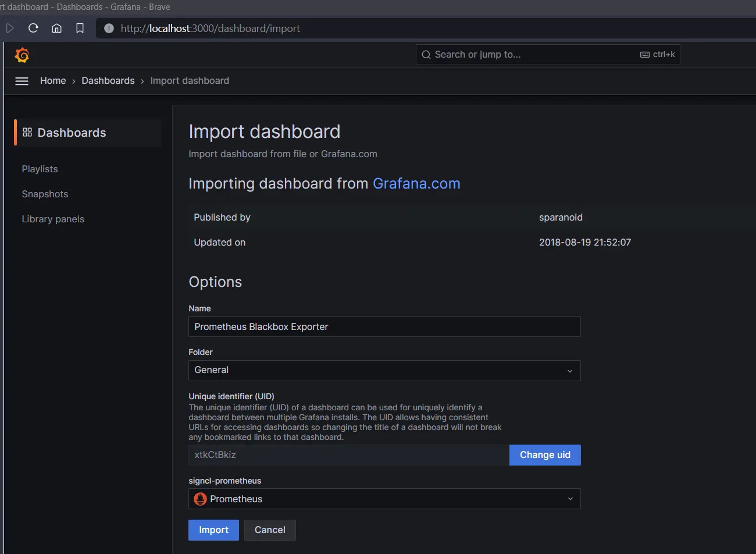Click the browser address bar URL

point(211,28)
